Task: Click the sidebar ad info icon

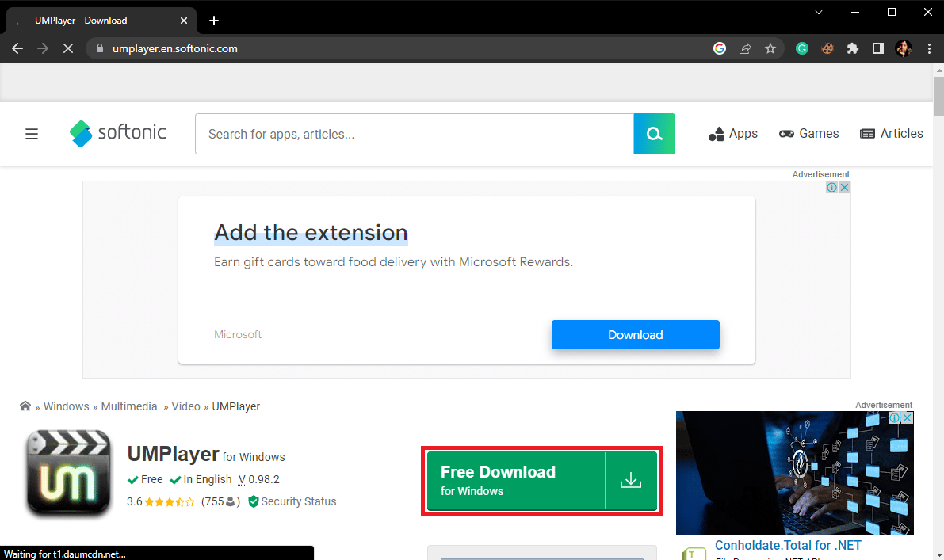Action: pyautogui.click(x=895, y=417)
